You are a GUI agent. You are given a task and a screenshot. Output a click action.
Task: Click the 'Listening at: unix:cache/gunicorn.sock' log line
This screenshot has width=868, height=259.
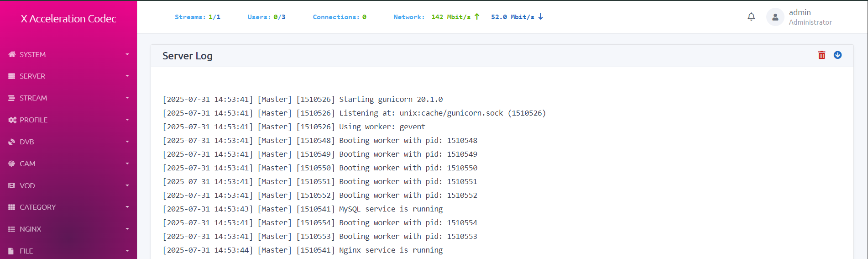[354, 113]
